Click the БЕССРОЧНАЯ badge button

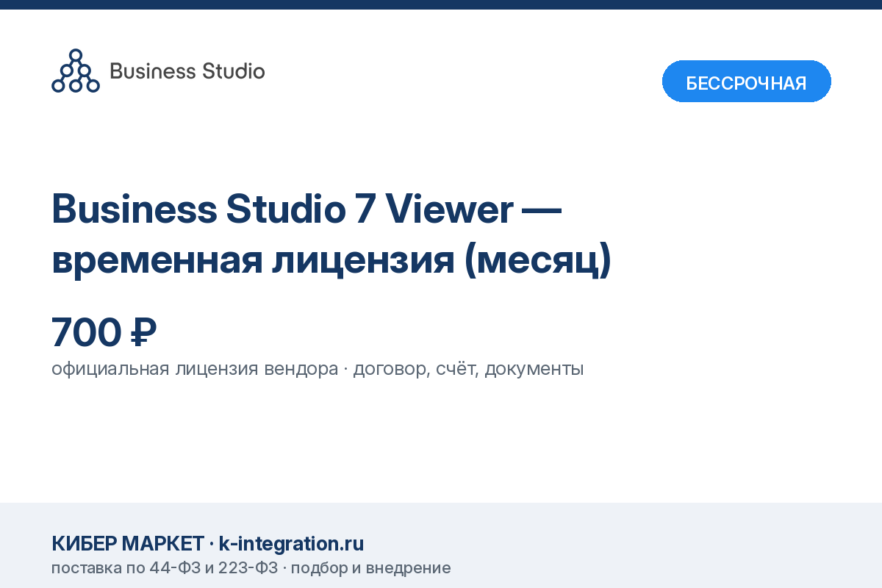747,82
